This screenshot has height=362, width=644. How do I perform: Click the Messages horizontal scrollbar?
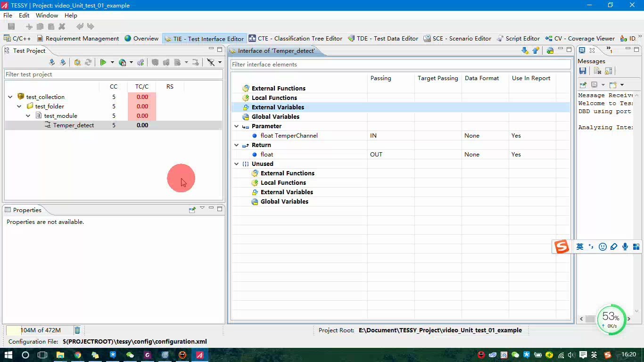click(x=605, y=319)
